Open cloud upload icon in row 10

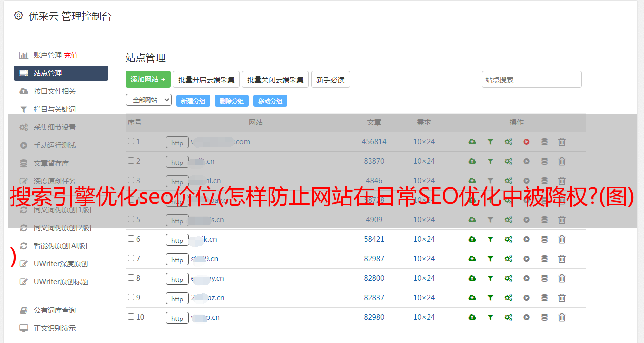472,317
